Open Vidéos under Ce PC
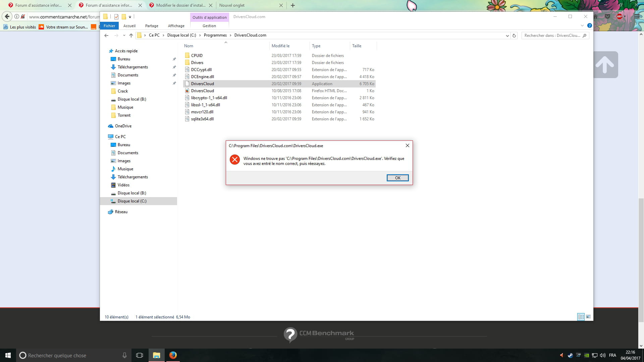 pyautogui.click(x=123, y=185)
